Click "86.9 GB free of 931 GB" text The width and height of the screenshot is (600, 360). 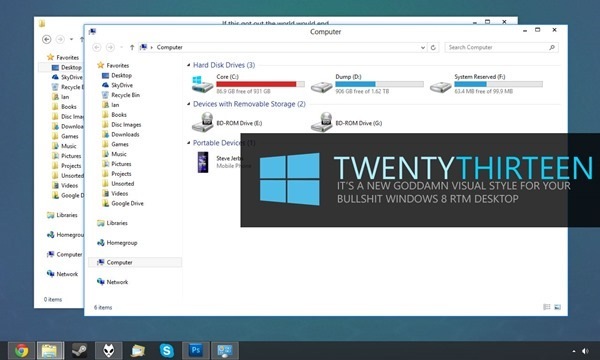click(x=243, y=91)
